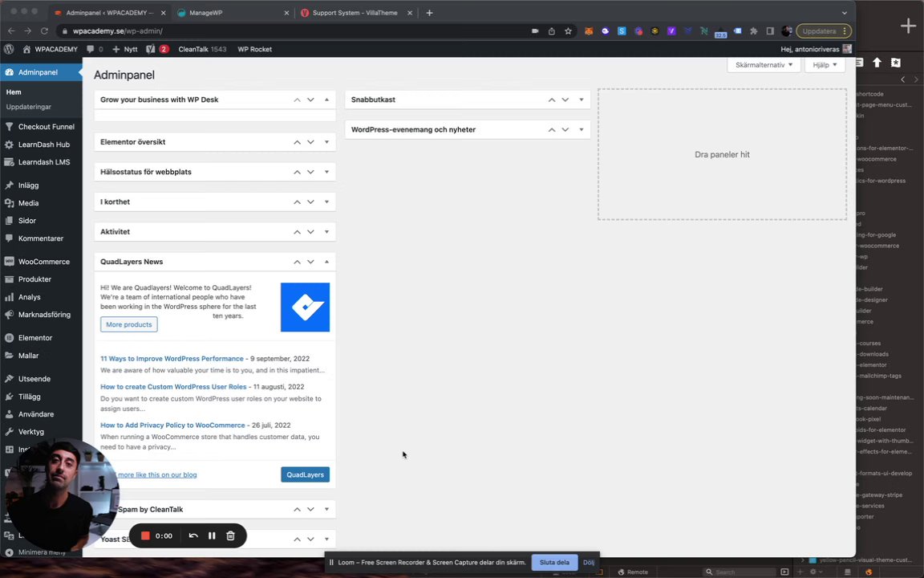
Task: Expand the Aktivitet panel
Action: coord(326,232)
